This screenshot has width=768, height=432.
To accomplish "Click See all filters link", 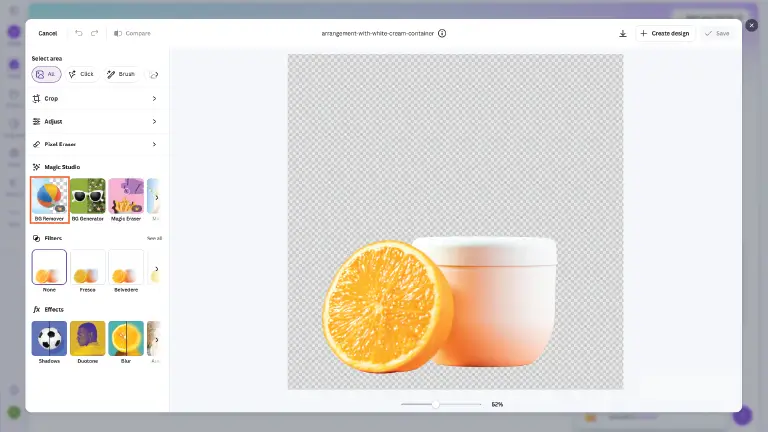I will pos(154,239).
